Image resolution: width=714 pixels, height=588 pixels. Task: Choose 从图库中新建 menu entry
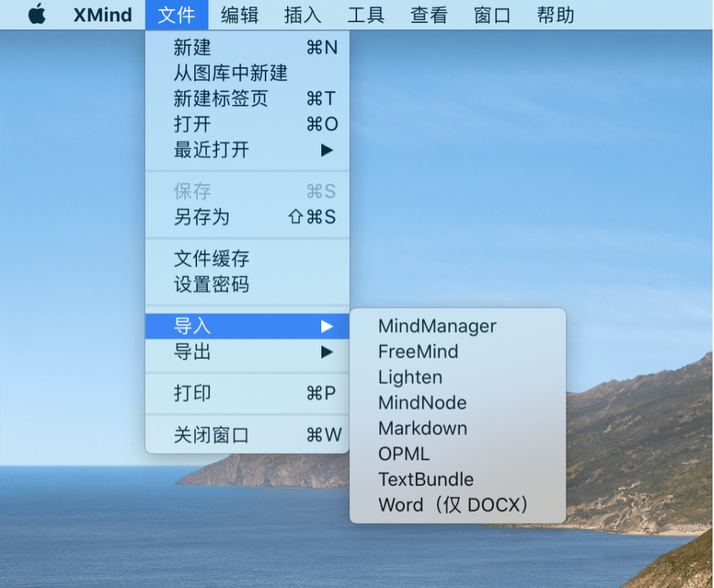click(x=231, y=73)
